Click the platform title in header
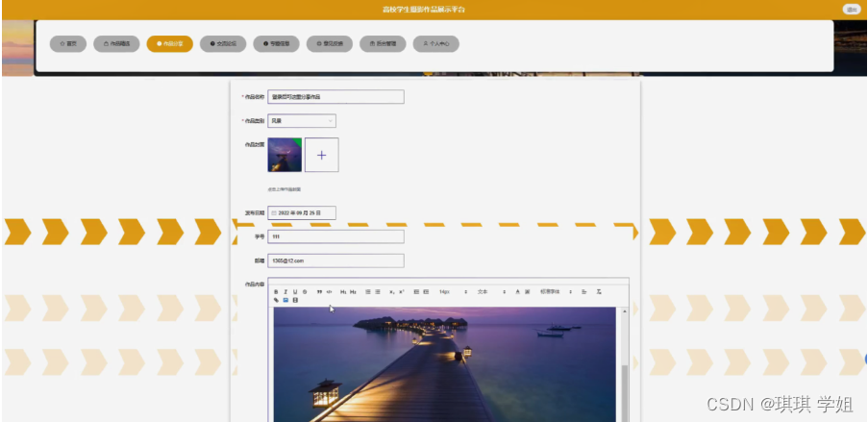Image resolution: width=868 pixels, height=422 pixels. tap(424, 10)
